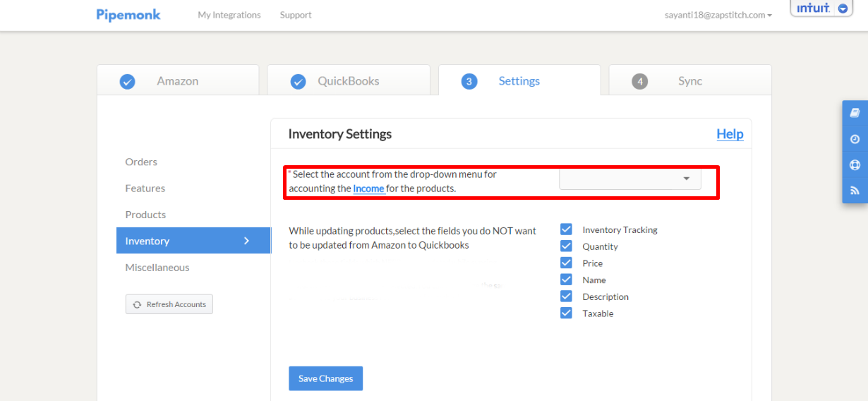
Task: Click the lifebuoy support icon in side panel
Action: [x=855, y=165]
